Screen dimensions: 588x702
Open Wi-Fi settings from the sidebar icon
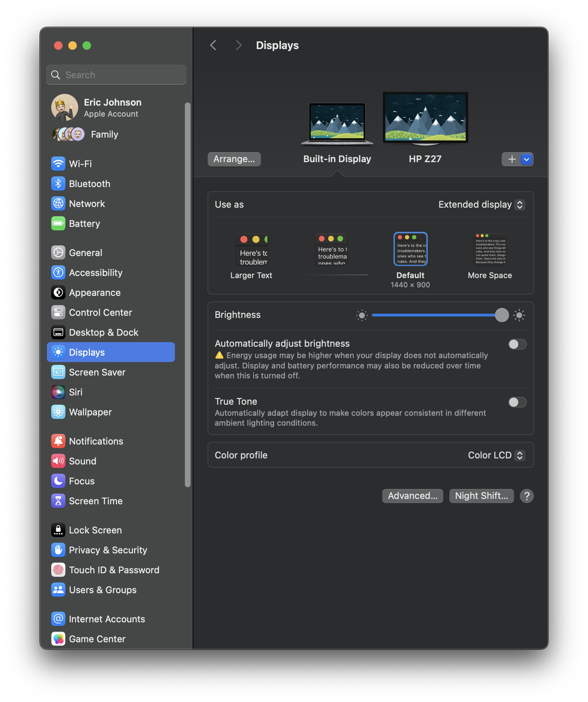tap(58, 164)
